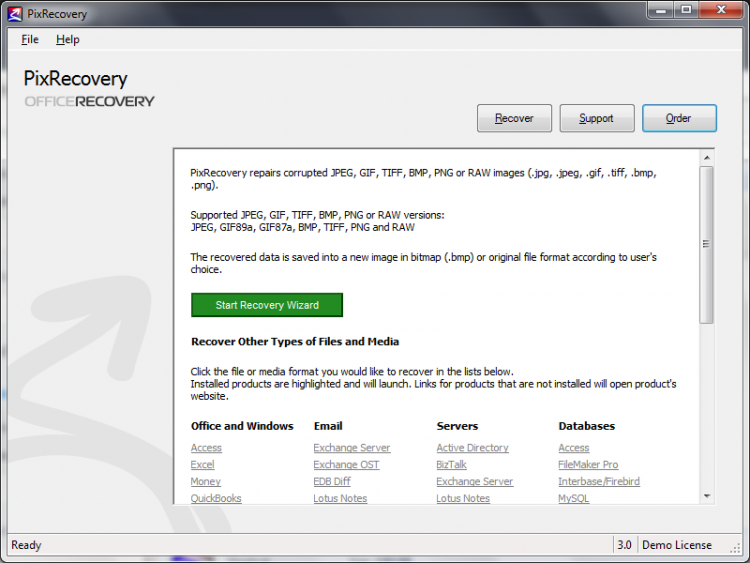
Task: Click the PixRecovery title bar app icon
Action: click(x=14, y=12)
